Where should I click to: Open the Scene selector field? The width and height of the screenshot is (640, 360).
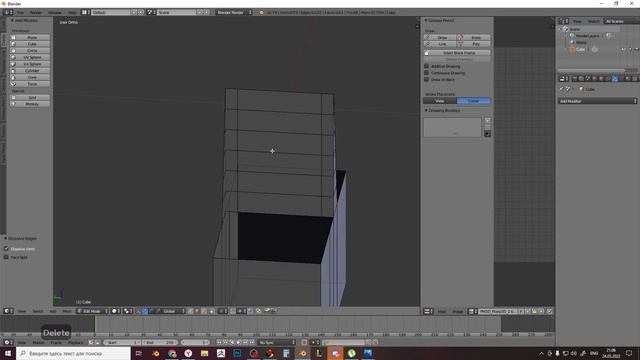(176, 13)
